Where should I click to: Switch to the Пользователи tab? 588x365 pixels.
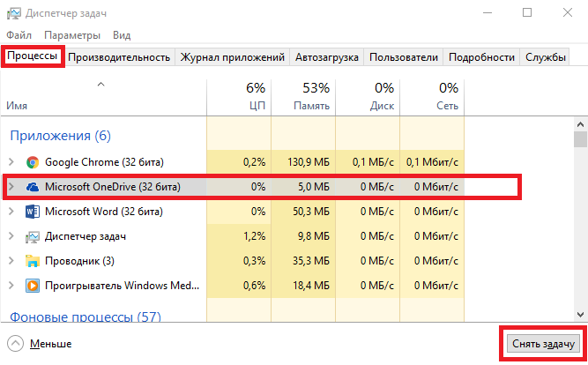click(x=404, y=57)
